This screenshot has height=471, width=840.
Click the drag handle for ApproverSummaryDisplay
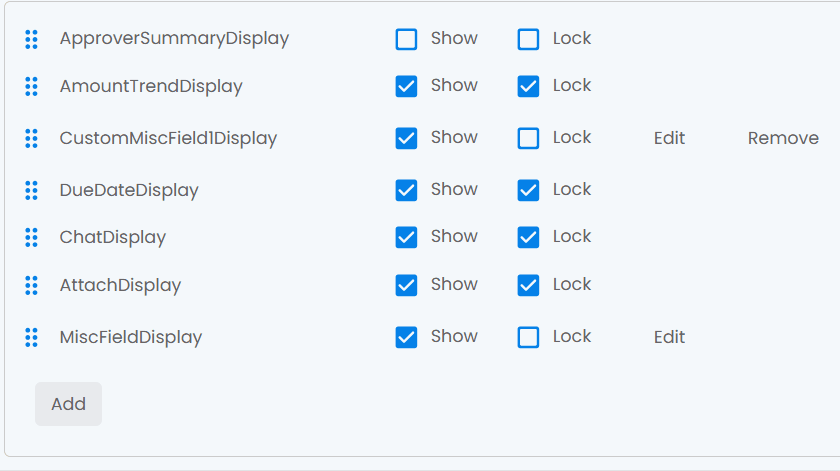point(32,39)
